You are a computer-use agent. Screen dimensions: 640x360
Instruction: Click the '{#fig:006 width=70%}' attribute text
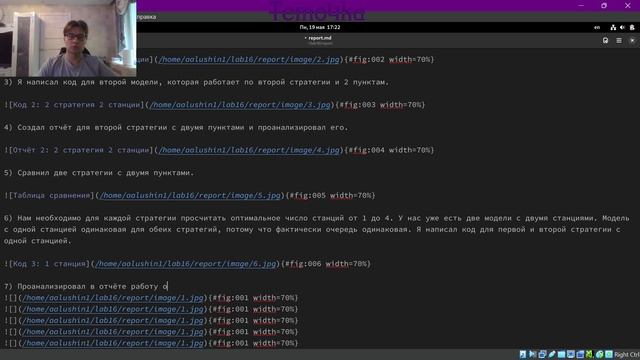[x=326, y=264]
